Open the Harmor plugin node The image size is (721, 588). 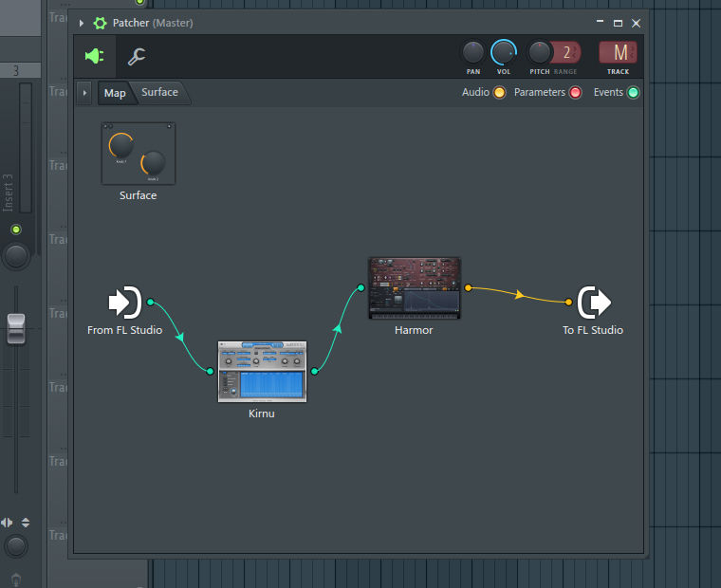click(x=415, y=287)
